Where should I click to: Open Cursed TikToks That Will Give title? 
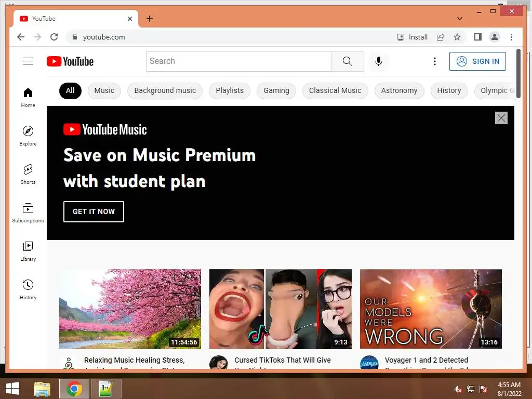[x=282, y=361]
